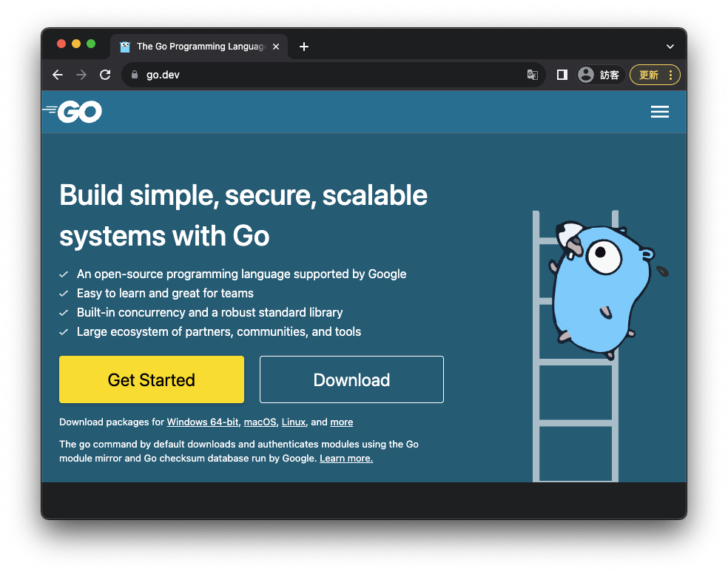Screen dimensions: 728x574
Task: Select The Go Programming Language tab
Action: tap(200, 47)
